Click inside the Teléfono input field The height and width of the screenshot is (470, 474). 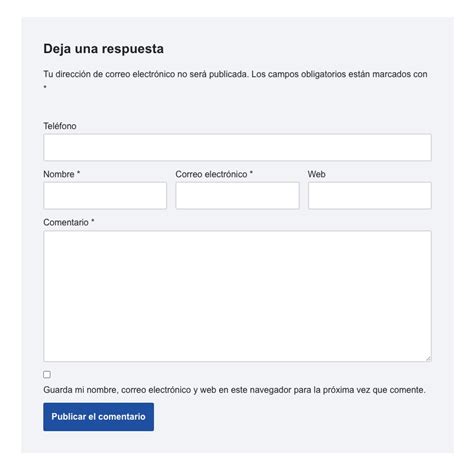(237, 147)
